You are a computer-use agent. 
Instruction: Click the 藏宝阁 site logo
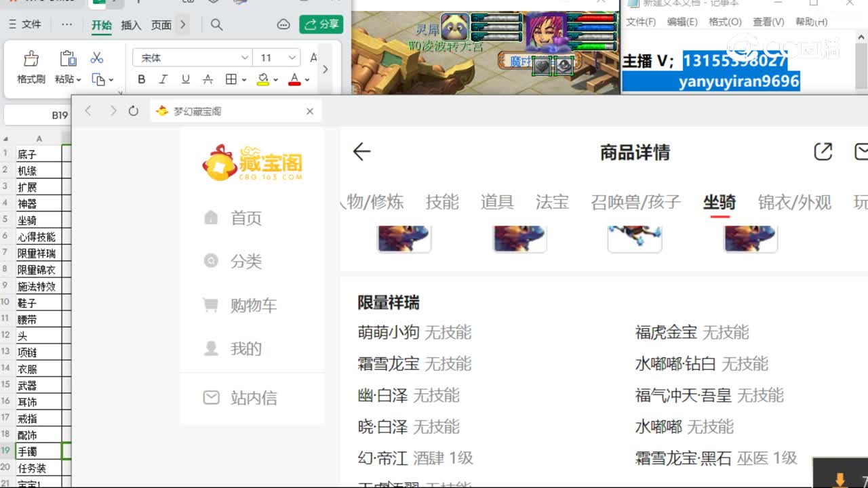pos(252,163)
